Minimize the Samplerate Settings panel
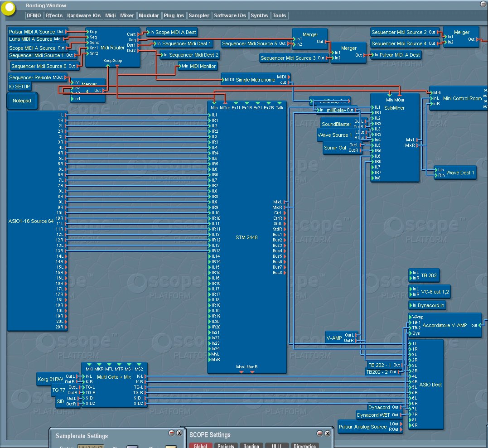The image size is (488, 448). (171, 433)
